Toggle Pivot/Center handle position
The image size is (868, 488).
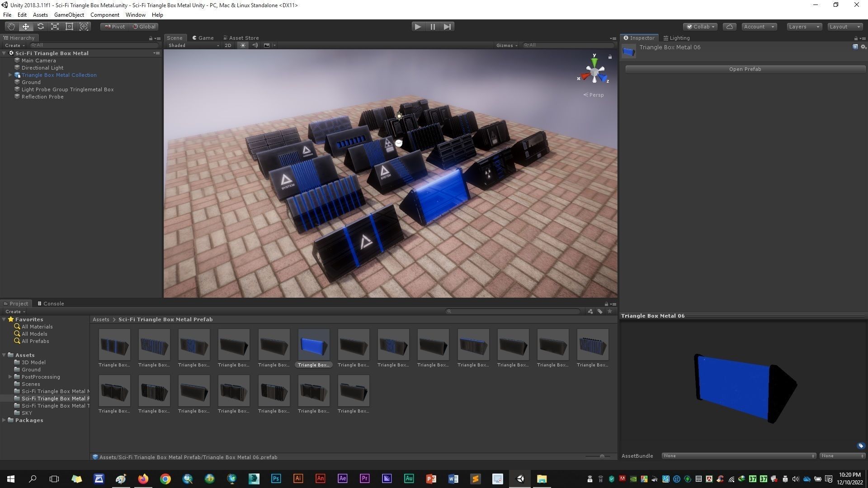pos(115,27)
